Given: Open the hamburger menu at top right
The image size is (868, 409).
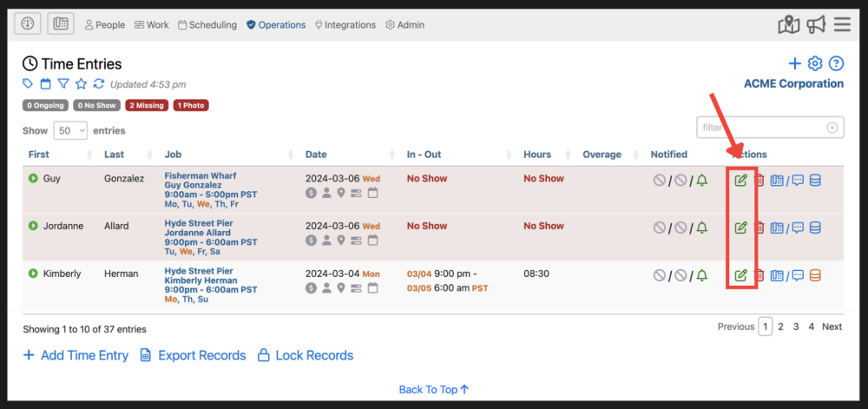Looking at the screenshot, I should [x=842, y=25].
